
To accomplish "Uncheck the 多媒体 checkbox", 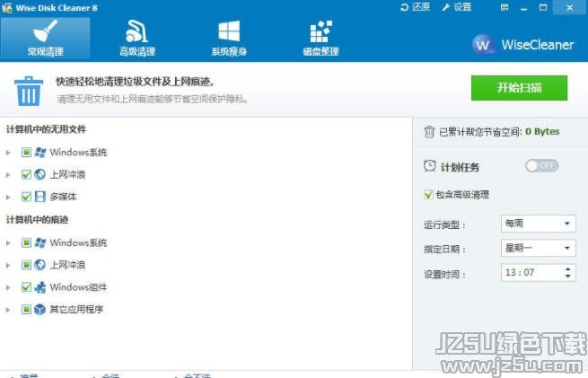I will [x=26, y=197].
